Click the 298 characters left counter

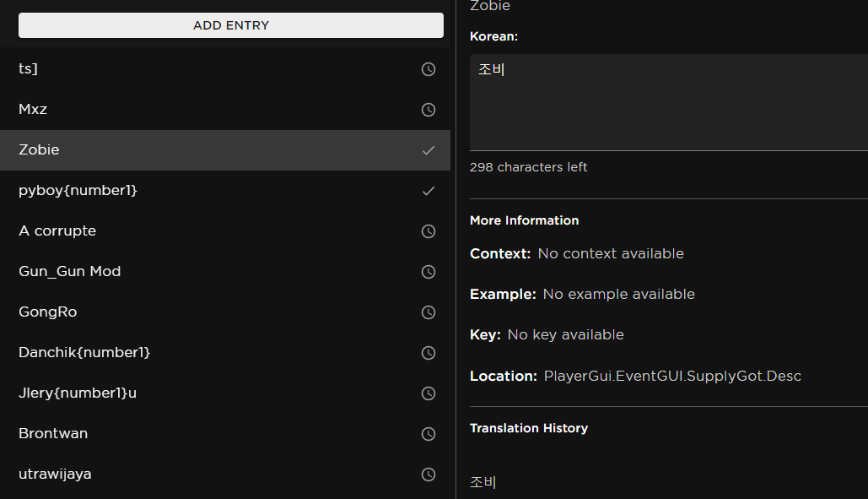coord(528,166)
